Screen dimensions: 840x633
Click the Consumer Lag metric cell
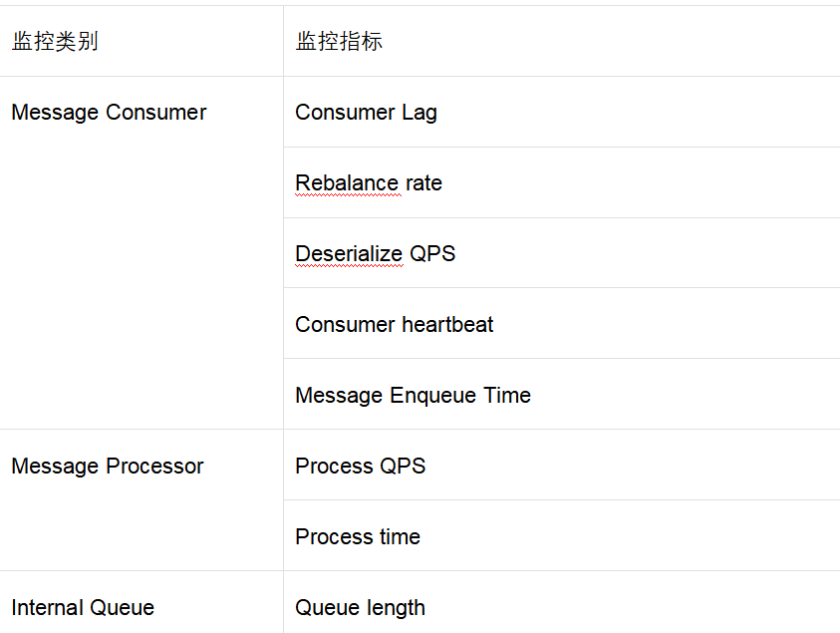(366, 113)
